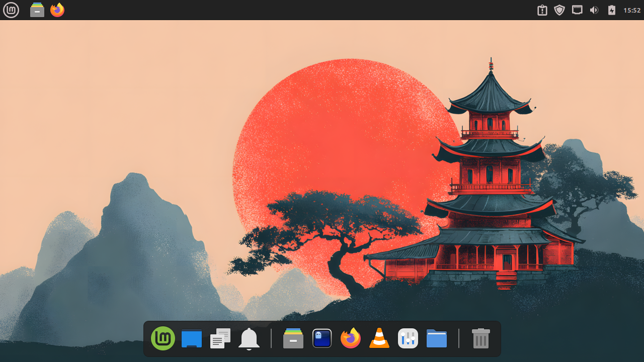Open the Trash from the dock

(x=480, y=338)
